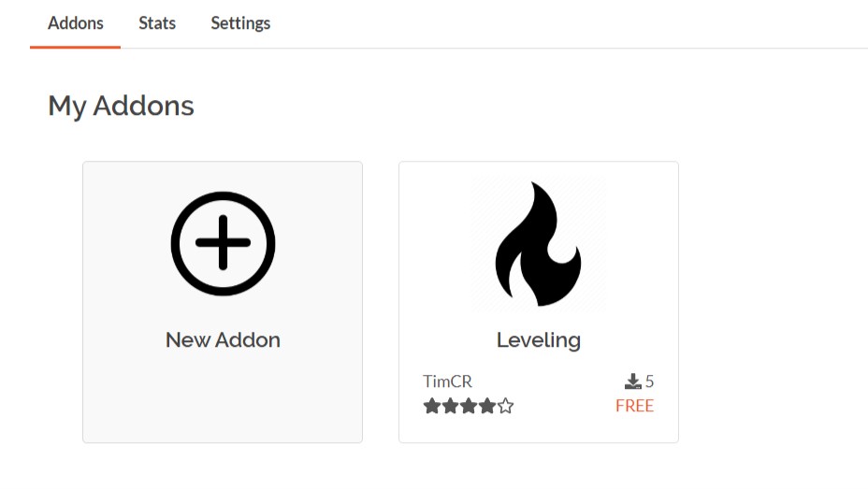The height and width of the screenshot is (489, 868).
Task: Click the flame icon of Leveling addon
Action: pos(538,244)
